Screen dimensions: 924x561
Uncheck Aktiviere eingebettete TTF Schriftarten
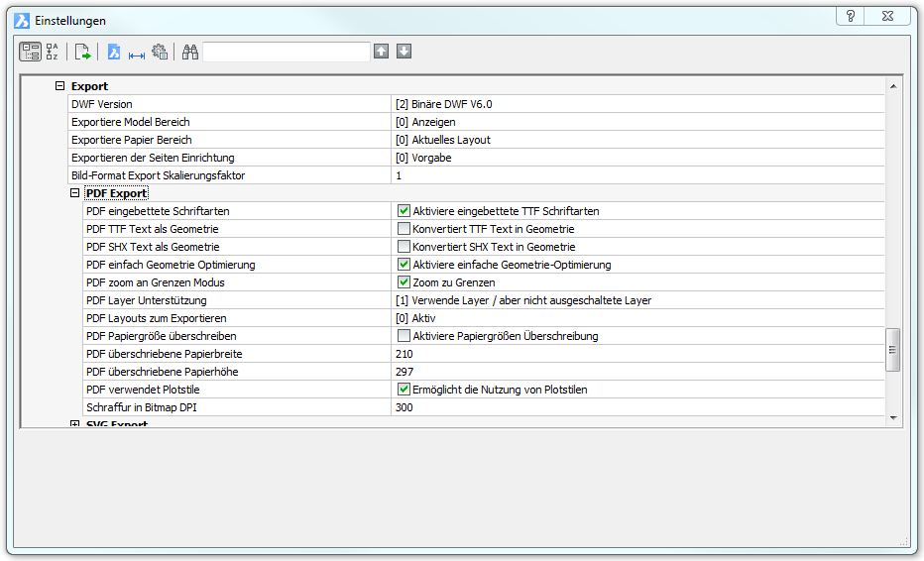pyautogui.click(x=404, y=211)
